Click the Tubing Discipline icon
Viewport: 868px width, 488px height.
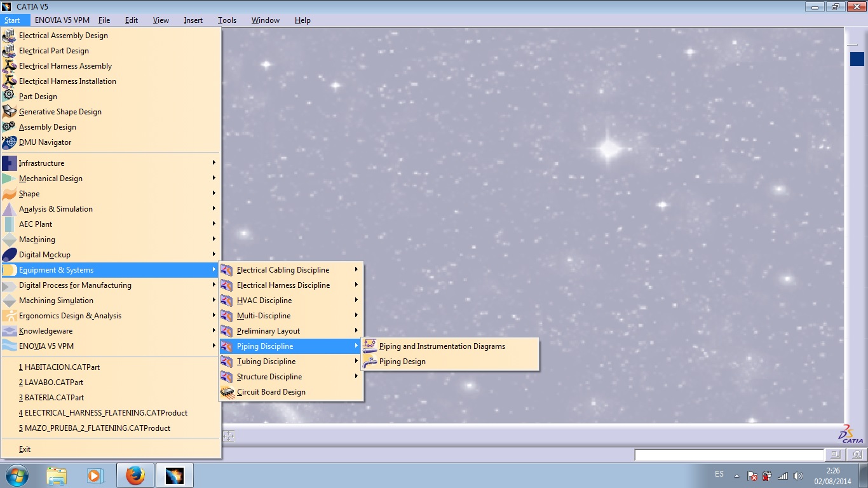click(227, 362)
